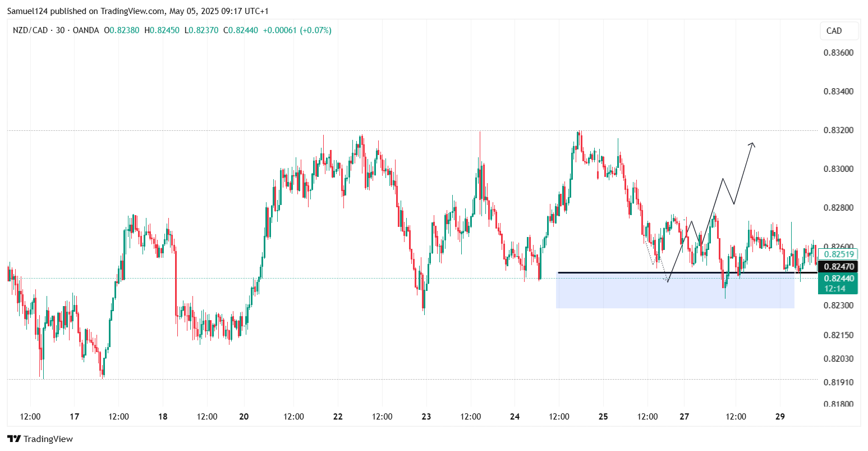Click date label 18 on time axis
This screenshot has width=868, height=451.
[x=163, y=417]
